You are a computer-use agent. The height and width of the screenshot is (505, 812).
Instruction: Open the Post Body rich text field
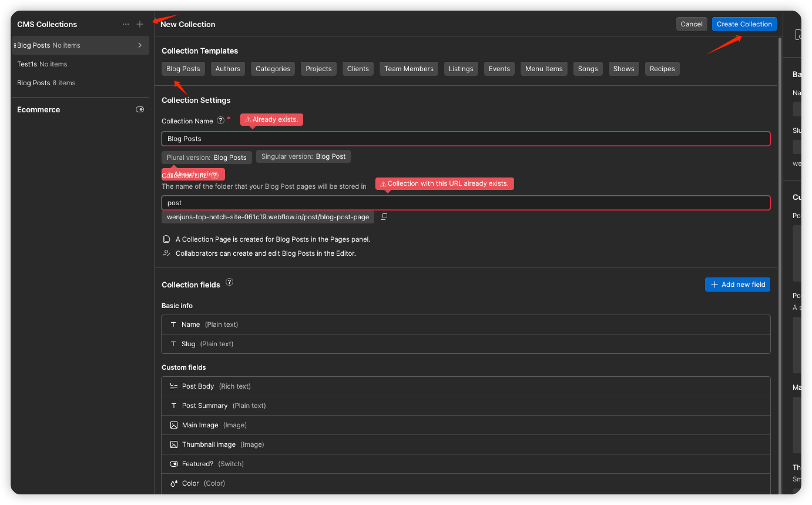(466, 386)
